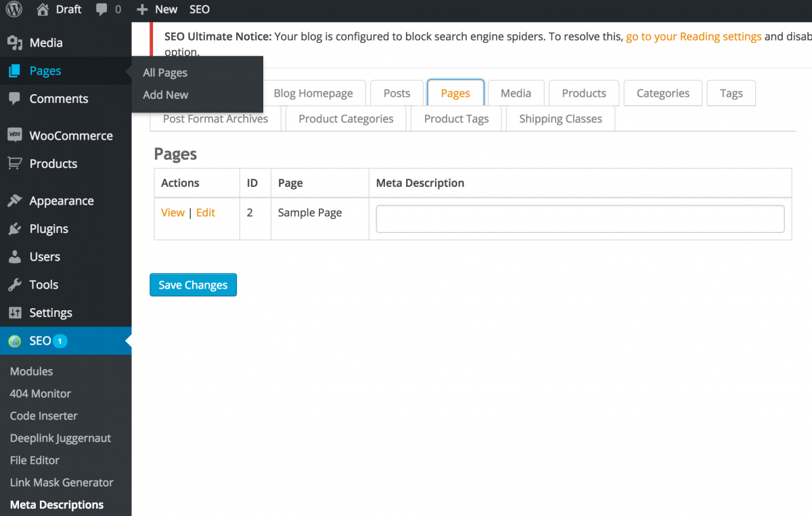The image size is (812, 516).
Task: Open the SEO globe icon
Action: [15, 341]
